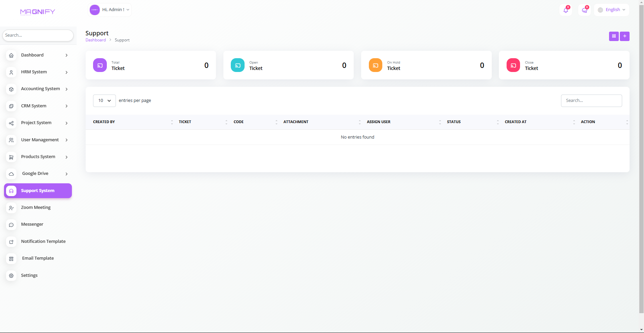The image size is (644, 333).
Task: Open Zoom Meeting menu item
Action: [x=38, y=208]
